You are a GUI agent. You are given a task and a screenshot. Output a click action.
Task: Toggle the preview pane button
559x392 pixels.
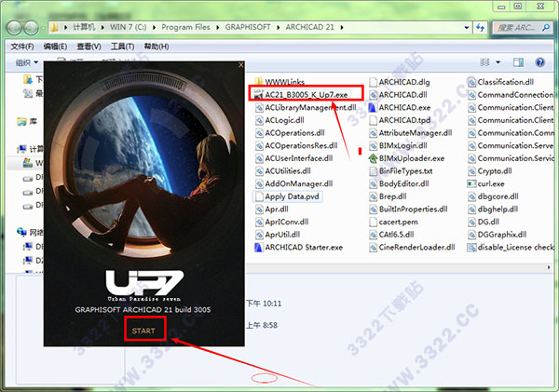(518, 62)
